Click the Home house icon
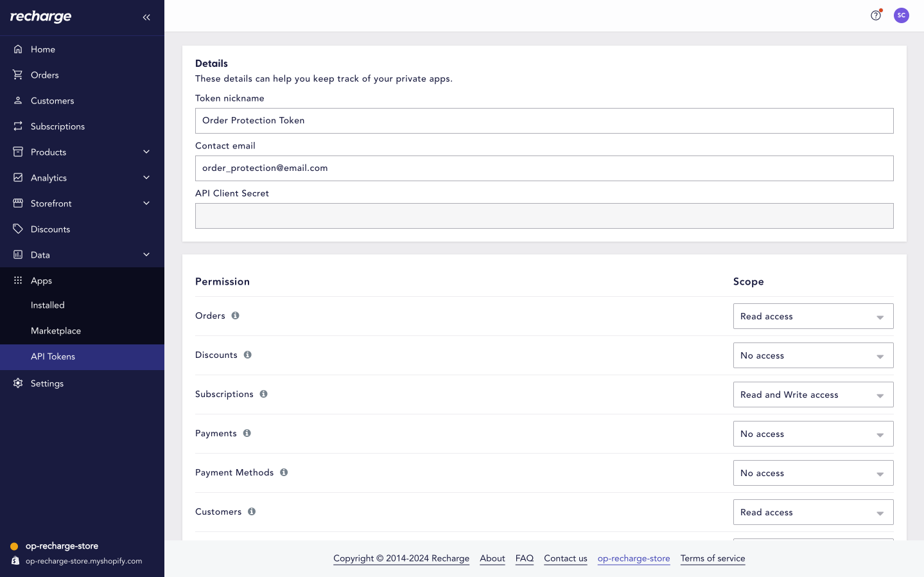 (18, 49)
